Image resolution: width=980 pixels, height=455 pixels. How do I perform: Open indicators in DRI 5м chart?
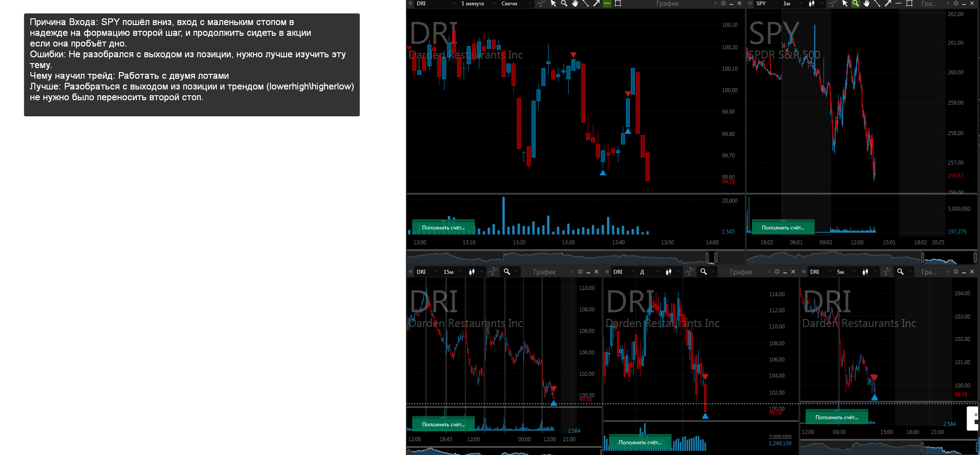(886, 272)
